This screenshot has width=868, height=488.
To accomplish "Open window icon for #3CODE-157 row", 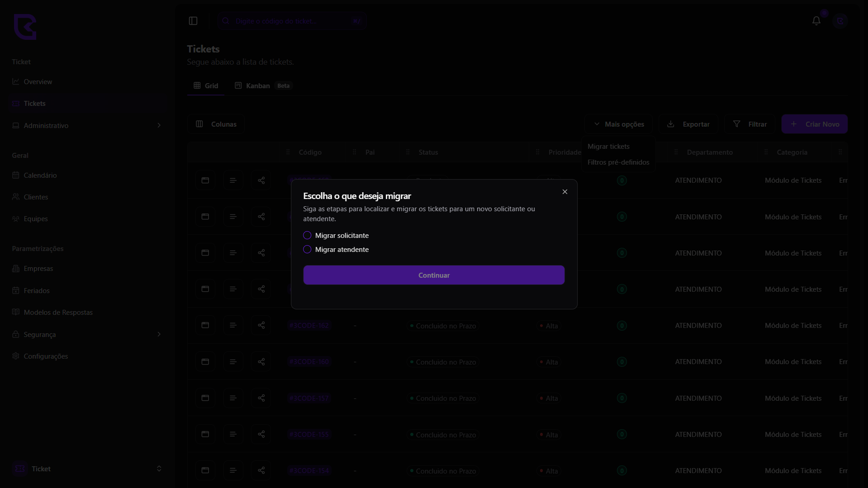I will tap(205, 398).
